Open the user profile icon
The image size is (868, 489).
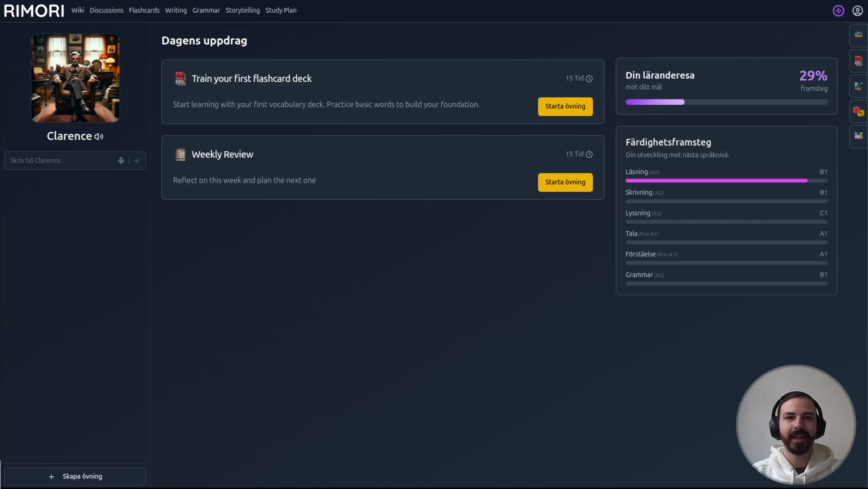(857, 10)
